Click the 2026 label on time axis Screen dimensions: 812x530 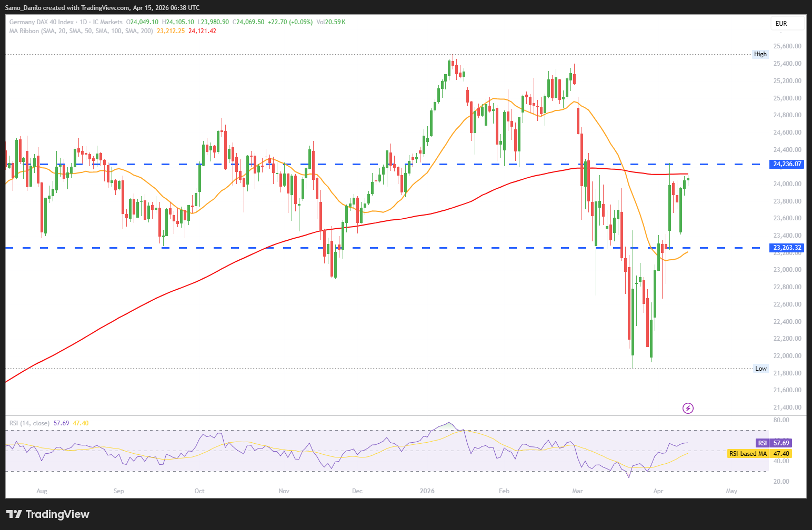427,491
